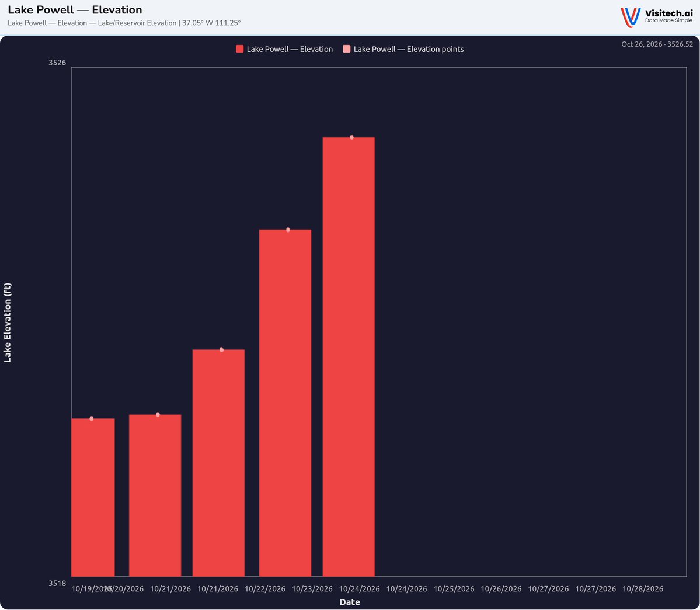Screen dimensions: 700x610
Task: Click the second-tallest red bar
Action: click(x=285, y=403)
